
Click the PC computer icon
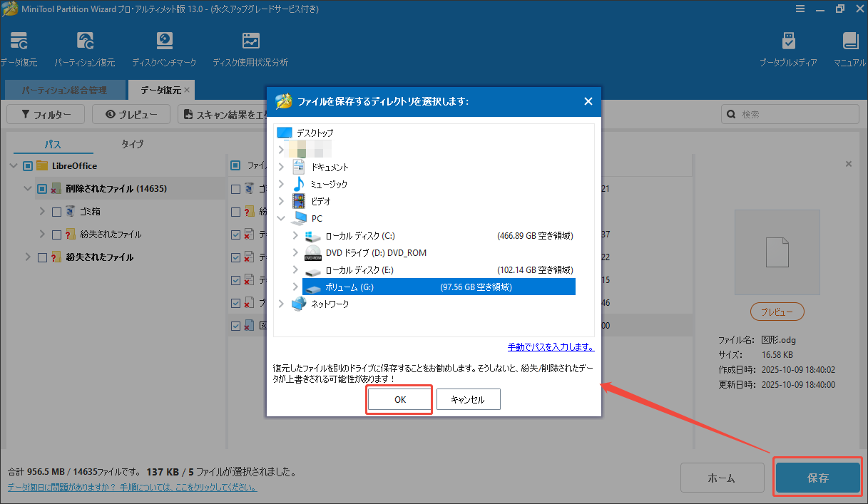(299, 218)
